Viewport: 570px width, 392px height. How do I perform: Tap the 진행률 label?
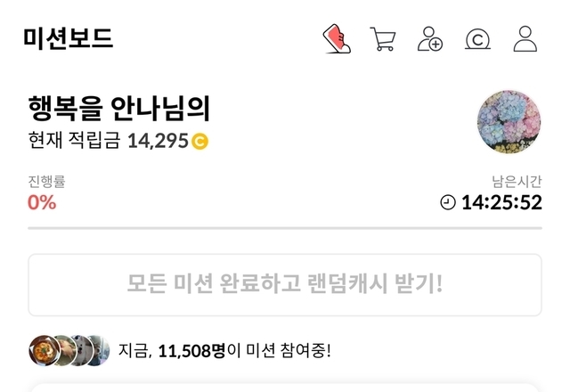point(46,182)
